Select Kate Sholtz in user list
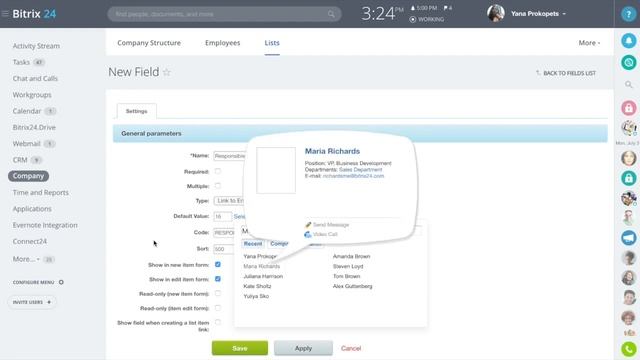The image size is (640, 360). coord(257,286)
